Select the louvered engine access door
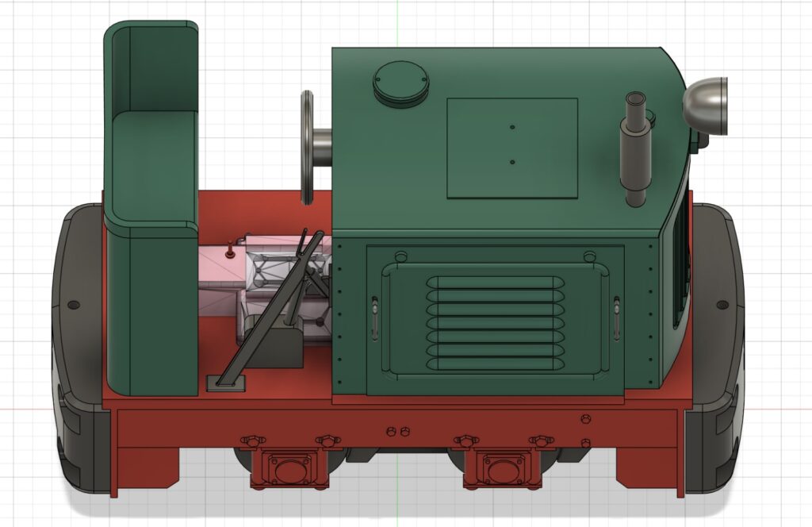 [x=495, y=319]
